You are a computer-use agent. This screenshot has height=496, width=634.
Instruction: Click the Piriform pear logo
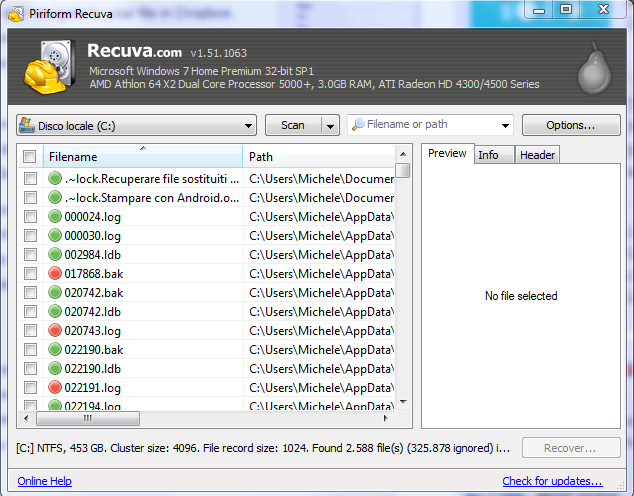pos(594,68)
